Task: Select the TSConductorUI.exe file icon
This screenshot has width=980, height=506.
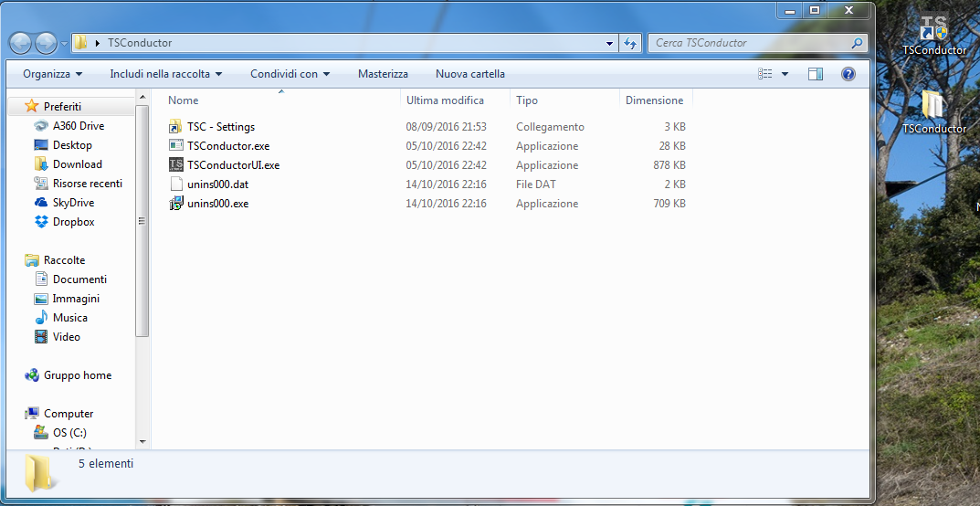Action: coord(176,165)
